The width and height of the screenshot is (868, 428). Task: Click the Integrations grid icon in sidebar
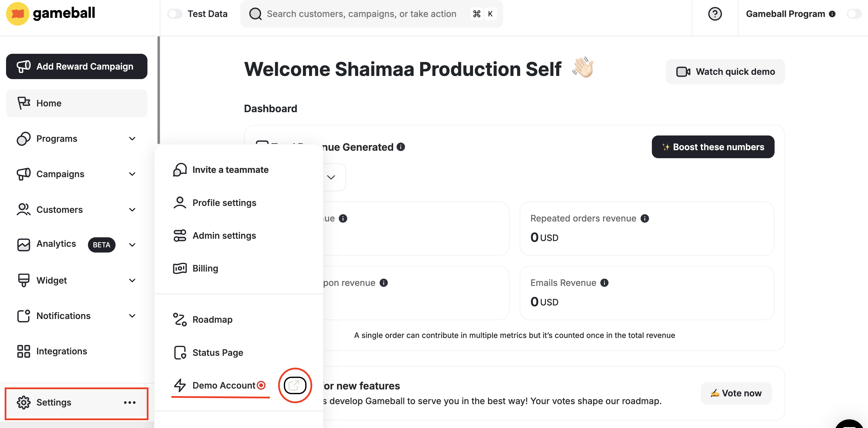[x=24, y=351]
